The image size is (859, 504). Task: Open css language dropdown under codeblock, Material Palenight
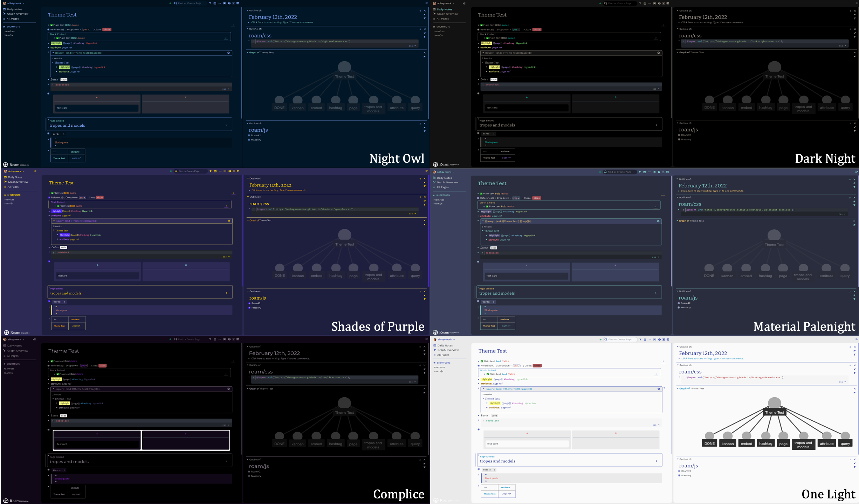click(655, 257)
